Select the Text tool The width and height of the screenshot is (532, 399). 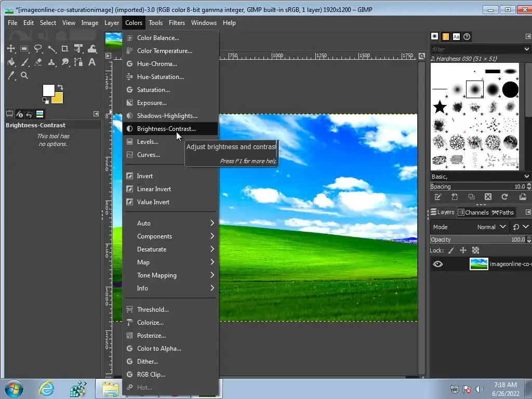92,62
